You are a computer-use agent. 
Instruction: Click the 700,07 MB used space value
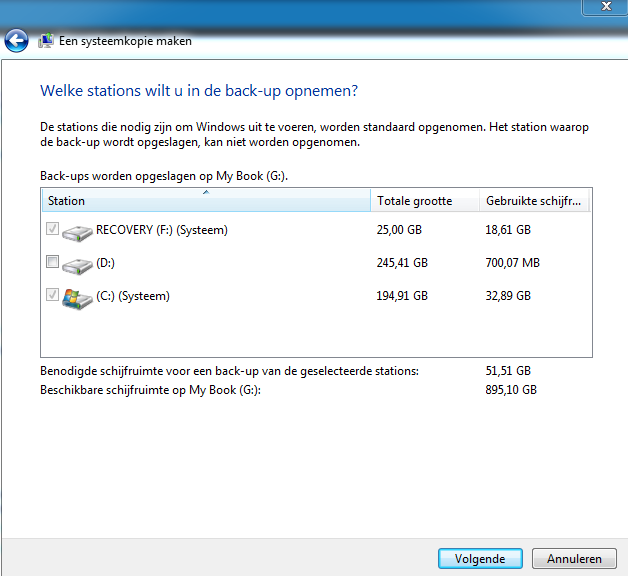pos(513,263)
